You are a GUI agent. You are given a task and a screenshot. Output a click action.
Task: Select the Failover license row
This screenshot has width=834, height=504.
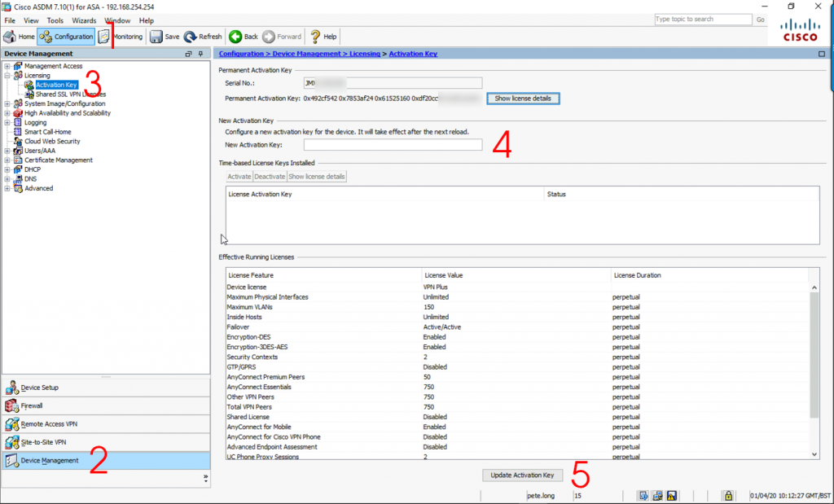point(517,327)
